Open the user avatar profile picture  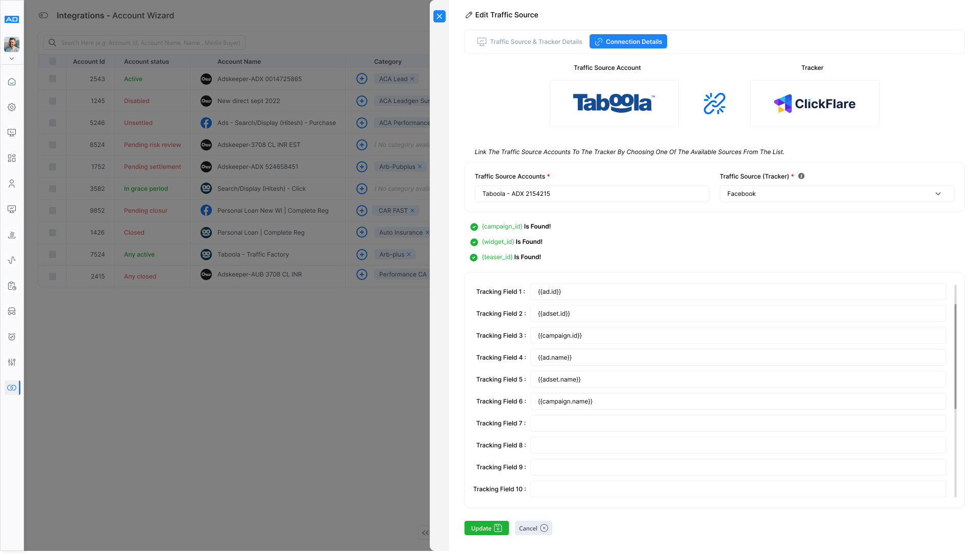pos(12,44)
